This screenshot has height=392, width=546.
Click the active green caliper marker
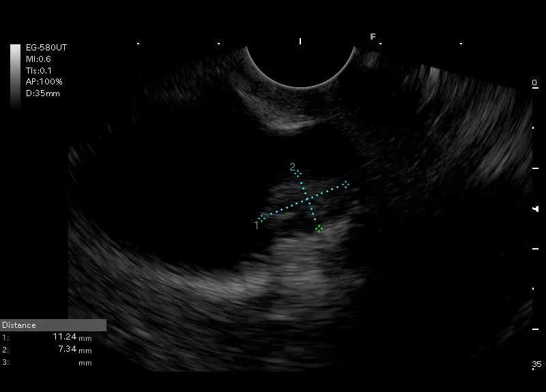point(319,230)
